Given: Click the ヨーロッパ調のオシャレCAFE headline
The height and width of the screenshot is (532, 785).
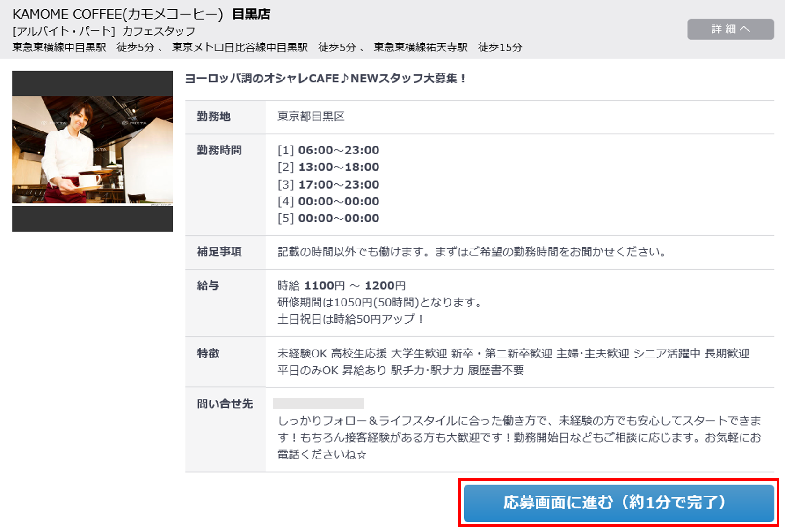Looking at the screenshot, I should coord(325,78).
